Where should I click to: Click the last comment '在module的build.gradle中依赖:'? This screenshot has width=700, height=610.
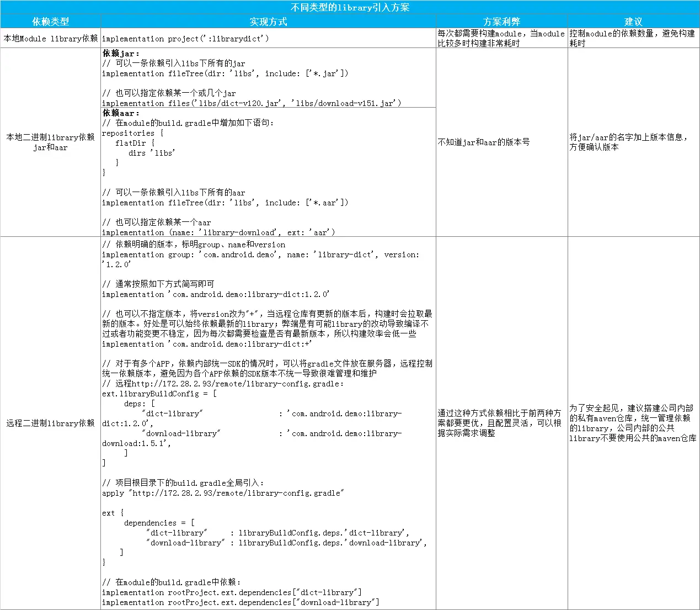tap(171, 582)
